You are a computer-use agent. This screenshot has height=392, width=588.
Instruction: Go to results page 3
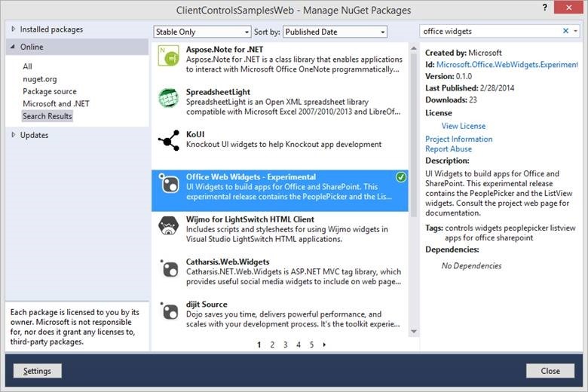[285, 345]
